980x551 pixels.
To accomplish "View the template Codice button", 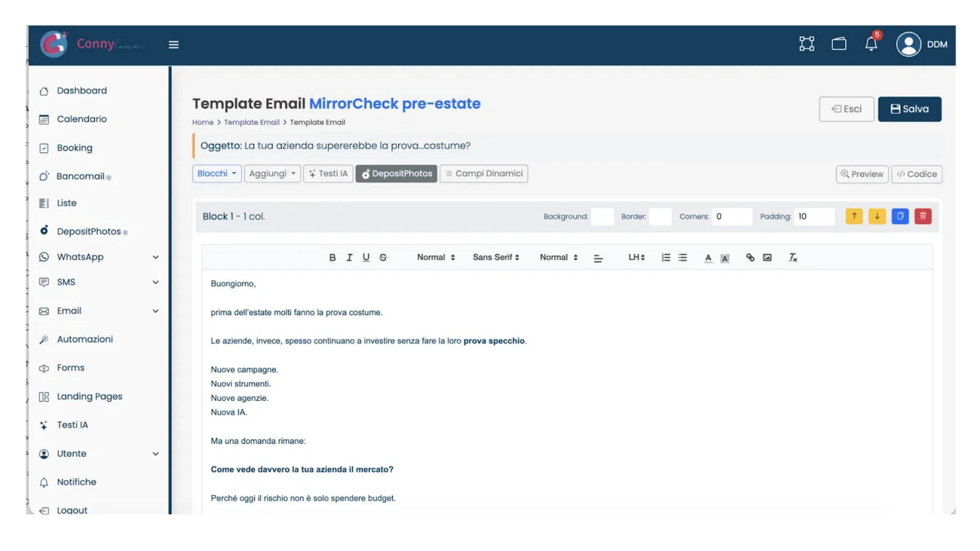I will [917, 174].
